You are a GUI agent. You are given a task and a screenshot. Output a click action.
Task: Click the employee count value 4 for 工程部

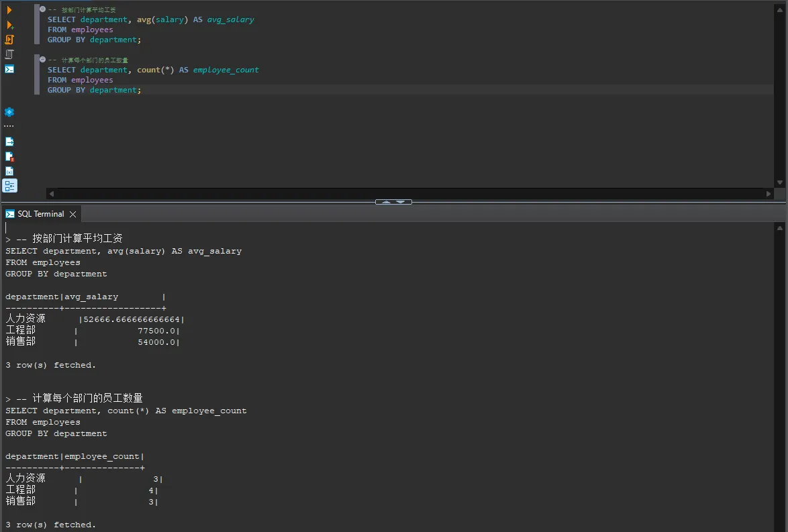click(151, 490)
